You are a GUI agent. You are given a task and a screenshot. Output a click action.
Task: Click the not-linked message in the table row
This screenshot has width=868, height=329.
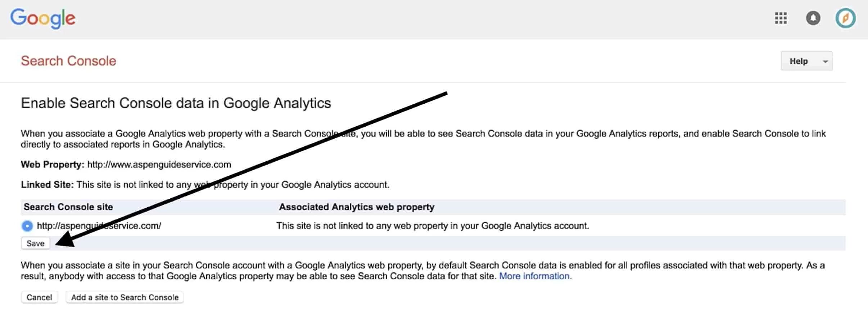pos(432,226)
